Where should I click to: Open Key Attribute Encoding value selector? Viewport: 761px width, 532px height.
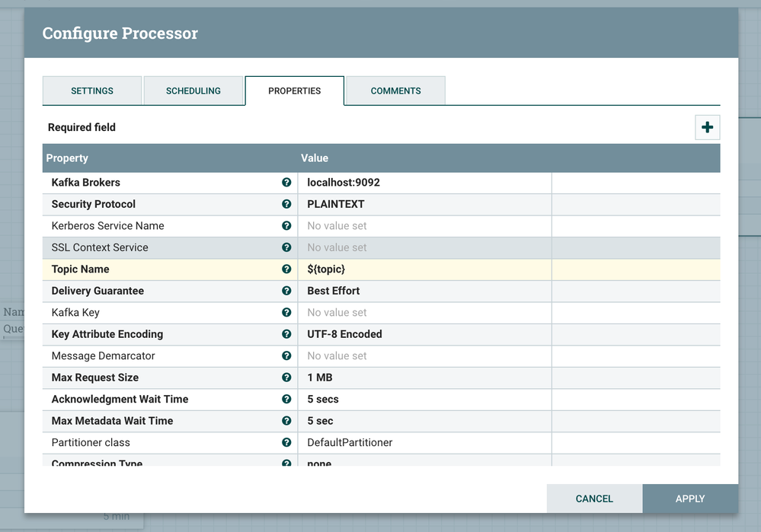(x=424, y=334)
